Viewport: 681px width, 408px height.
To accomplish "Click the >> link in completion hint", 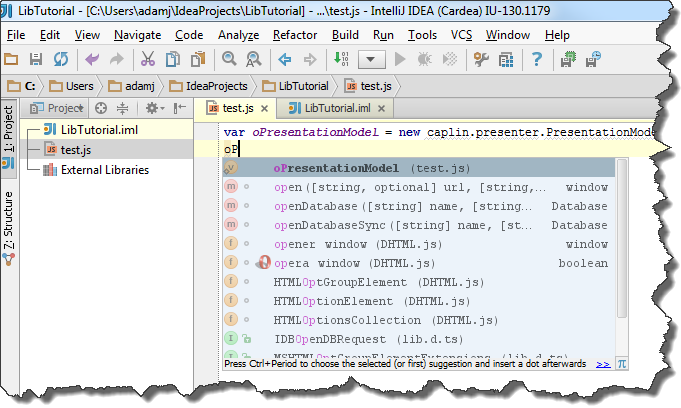I will click(x=603, y=364).
